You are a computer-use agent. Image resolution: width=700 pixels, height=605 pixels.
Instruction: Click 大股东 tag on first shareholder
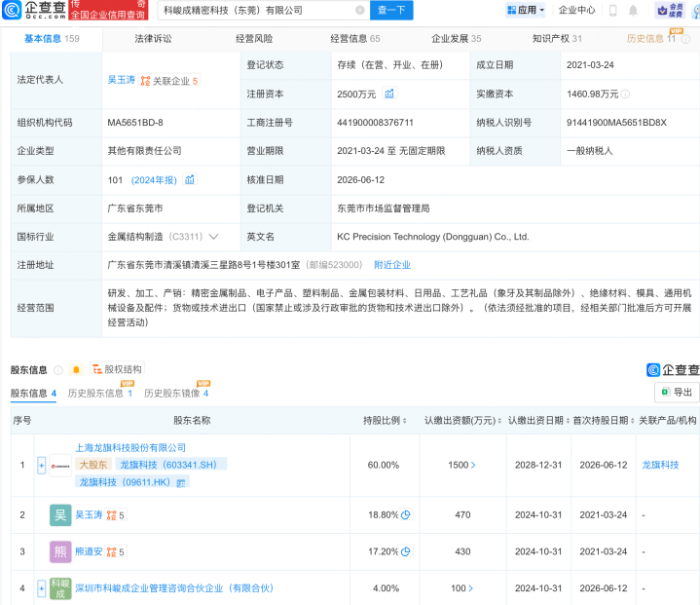[x=93, y=465]
